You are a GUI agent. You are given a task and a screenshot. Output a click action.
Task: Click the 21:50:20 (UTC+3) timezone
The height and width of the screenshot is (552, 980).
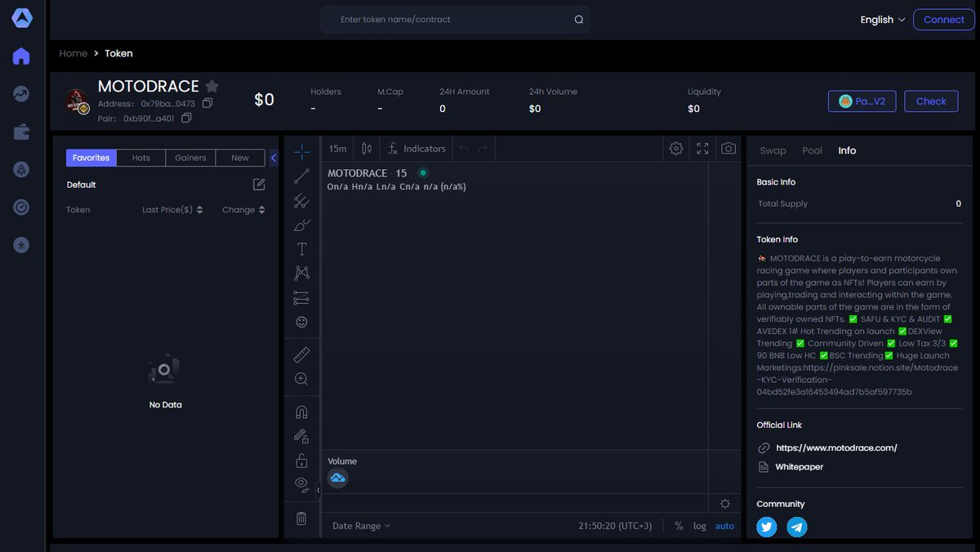tap(615, 526)
